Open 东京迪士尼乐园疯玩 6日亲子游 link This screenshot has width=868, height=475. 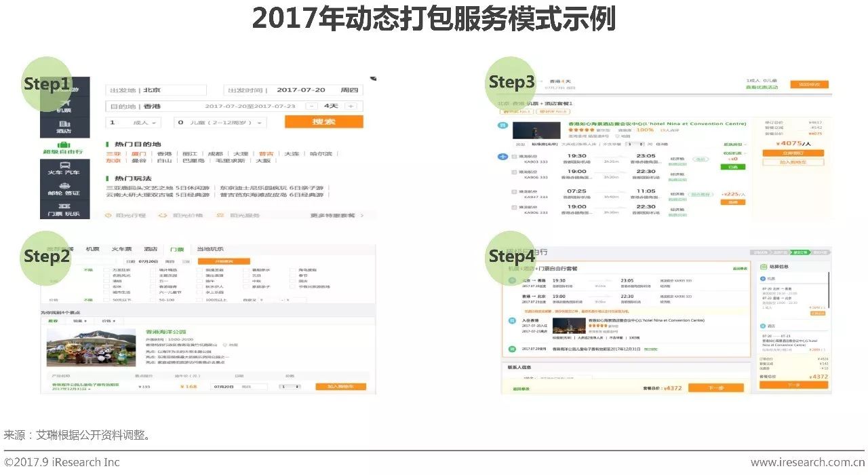pos(273,188)
